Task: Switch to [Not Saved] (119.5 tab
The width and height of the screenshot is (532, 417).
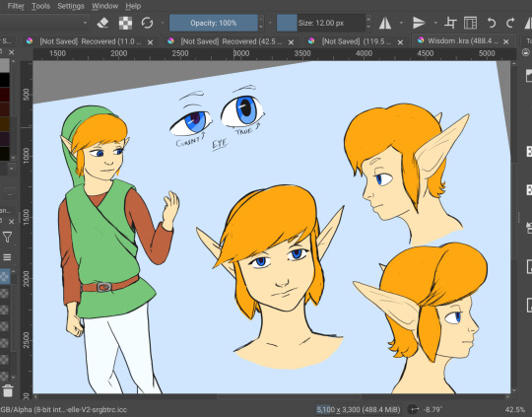Action: (x=357, y=41)
